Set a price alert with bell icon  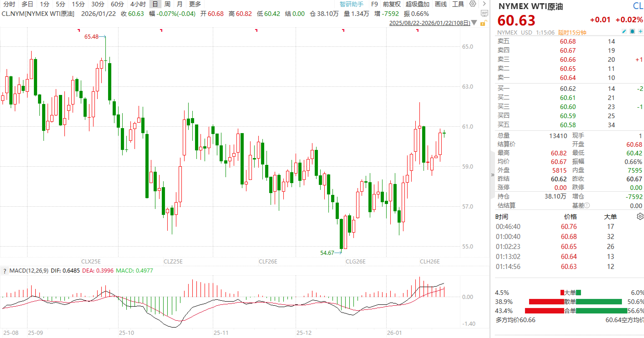(x=632, y=31)
